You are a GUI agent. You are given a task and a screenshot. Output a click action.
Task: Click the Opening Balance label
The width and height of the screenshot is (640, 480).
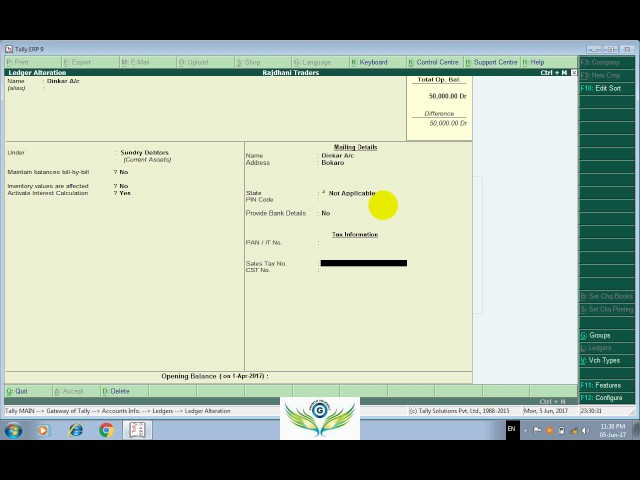(215, 376)
